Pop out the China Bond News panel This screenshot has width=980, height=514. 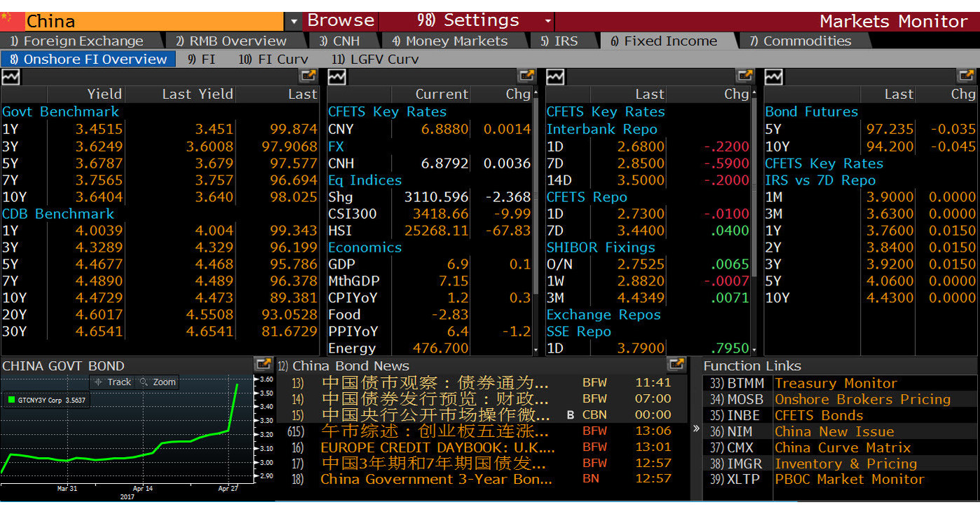coord(676,364)
